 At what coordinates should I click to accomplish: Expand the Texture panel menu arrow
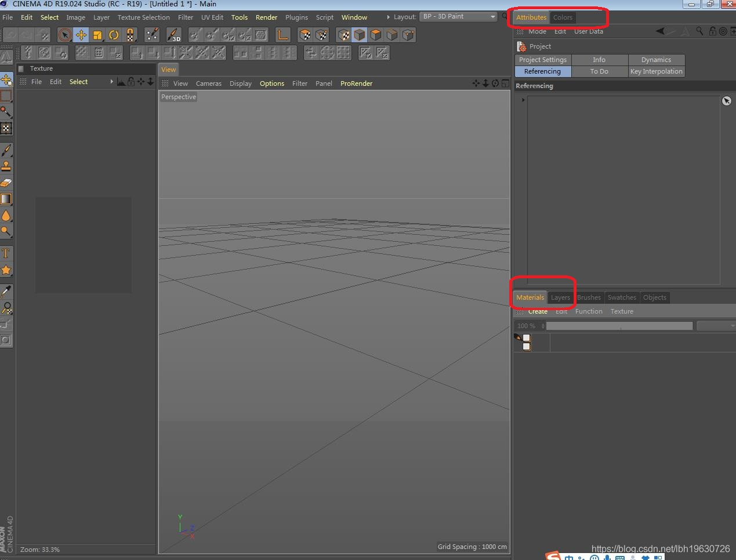point(112,82)
